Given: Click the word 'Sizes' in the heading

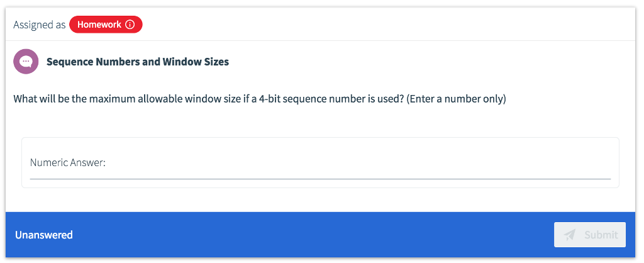Looking at the screenshot, I should (x=214, y=62).
